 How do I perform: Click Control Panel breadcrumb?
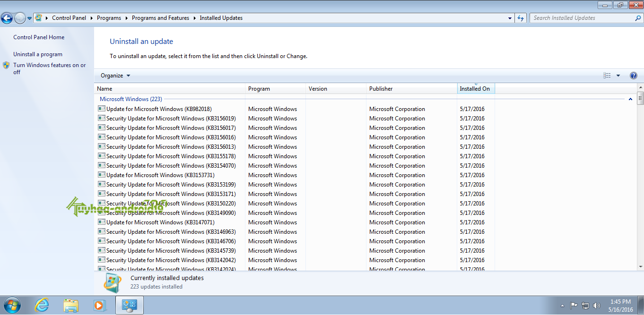(69, 18)
